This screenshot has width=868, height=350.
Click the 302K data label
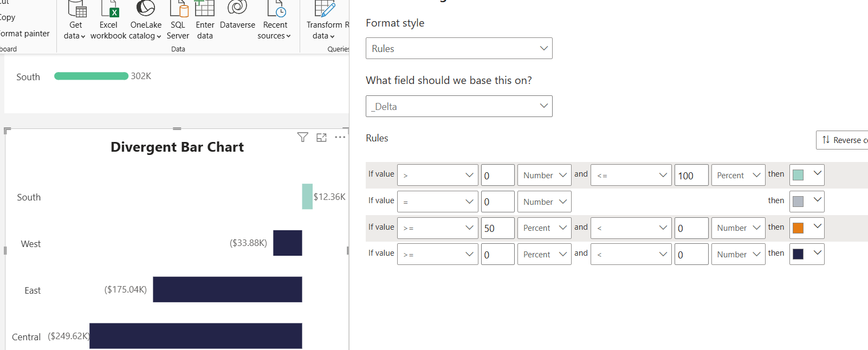[x=141, y=76]
